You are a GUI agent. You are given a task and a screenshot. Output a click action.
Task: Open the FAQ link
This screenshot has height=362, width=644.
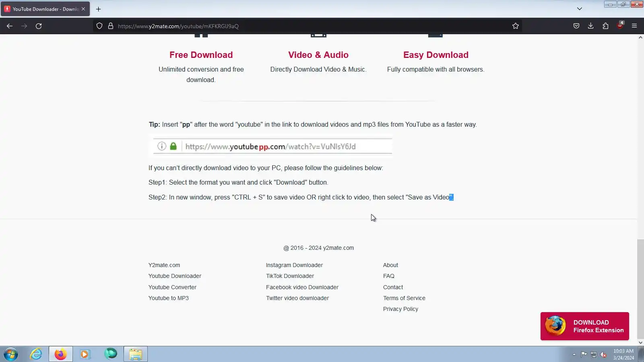click(x=389, y=276)
